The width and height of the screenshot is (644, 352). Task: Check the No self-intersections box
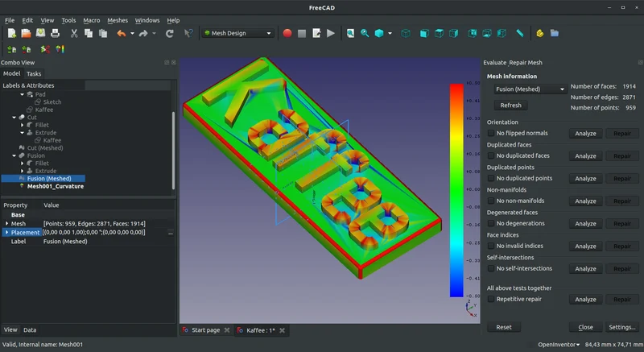[491, 268]
